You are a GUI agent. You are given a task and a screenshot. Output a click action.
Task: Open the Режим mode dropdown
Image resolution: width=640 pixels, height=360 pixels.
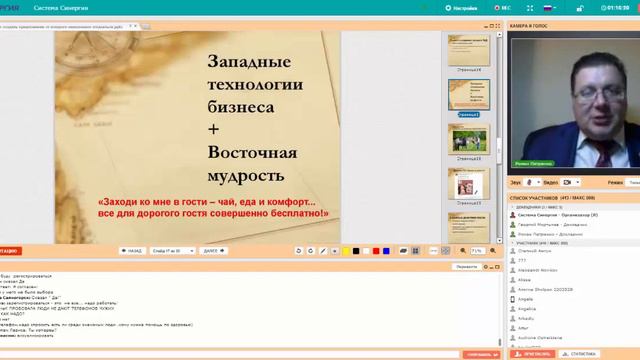tap(633, 182)
